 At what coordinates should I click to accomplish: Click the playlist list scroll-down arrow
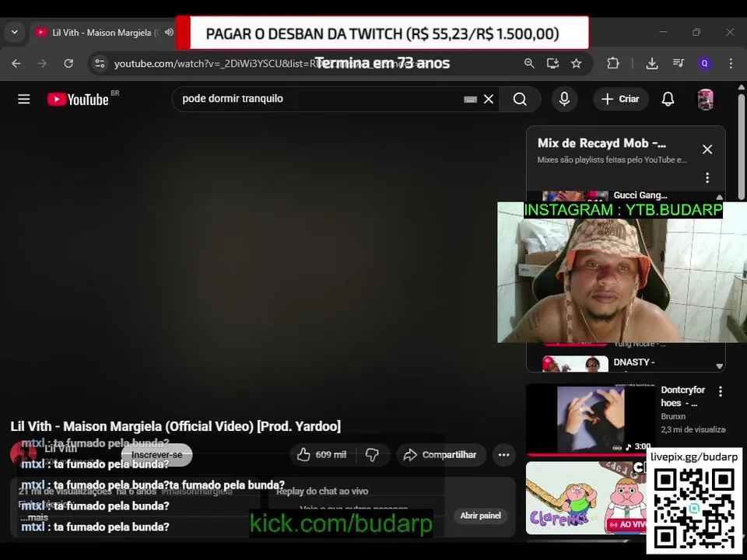tap(719, 366)
